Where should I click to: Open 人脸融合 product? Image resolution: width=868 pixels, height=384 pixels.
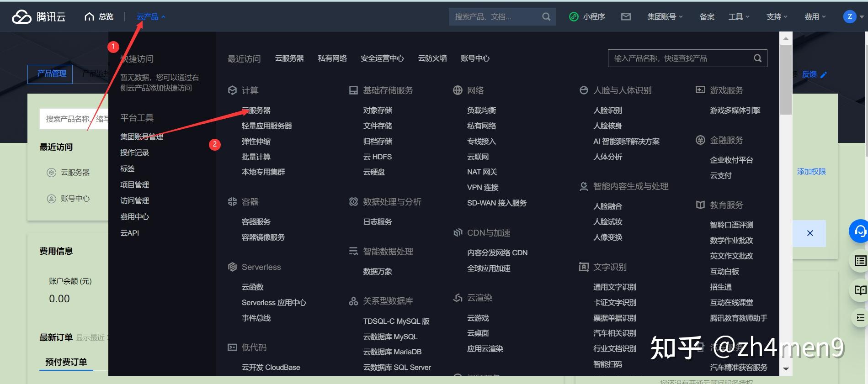click(x=607, y=206)
